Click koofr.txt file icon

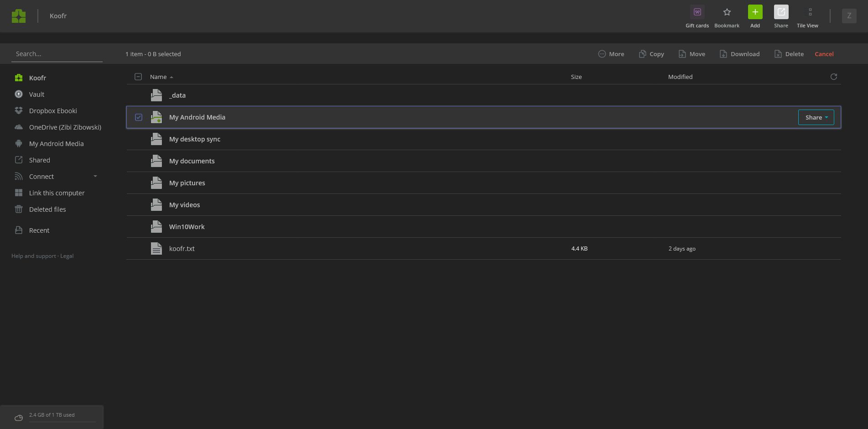[156, 248]
